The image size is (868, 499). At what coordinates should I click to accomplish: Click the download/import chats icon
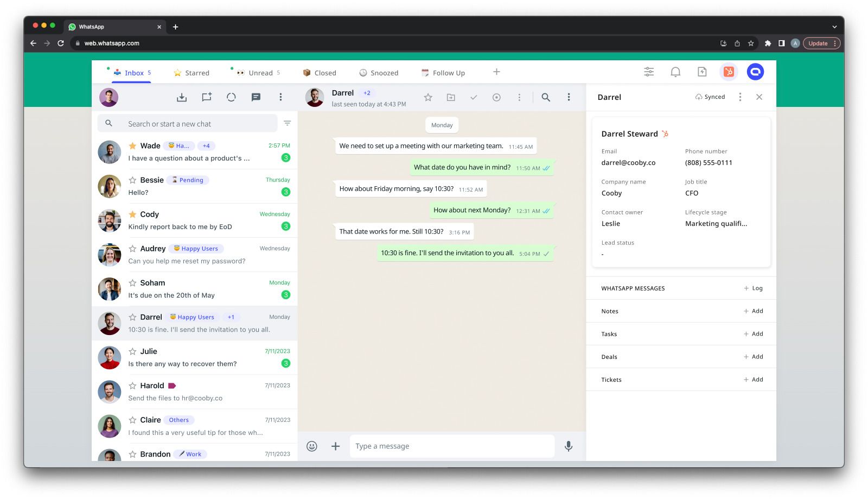coord(182,97)
